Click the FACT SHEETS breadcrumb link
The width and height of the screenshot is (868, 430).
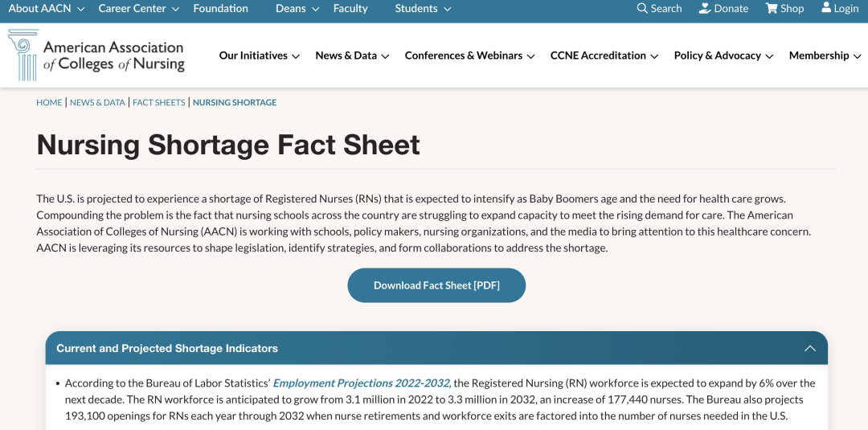pyautogui.click(x=158, y=103)
